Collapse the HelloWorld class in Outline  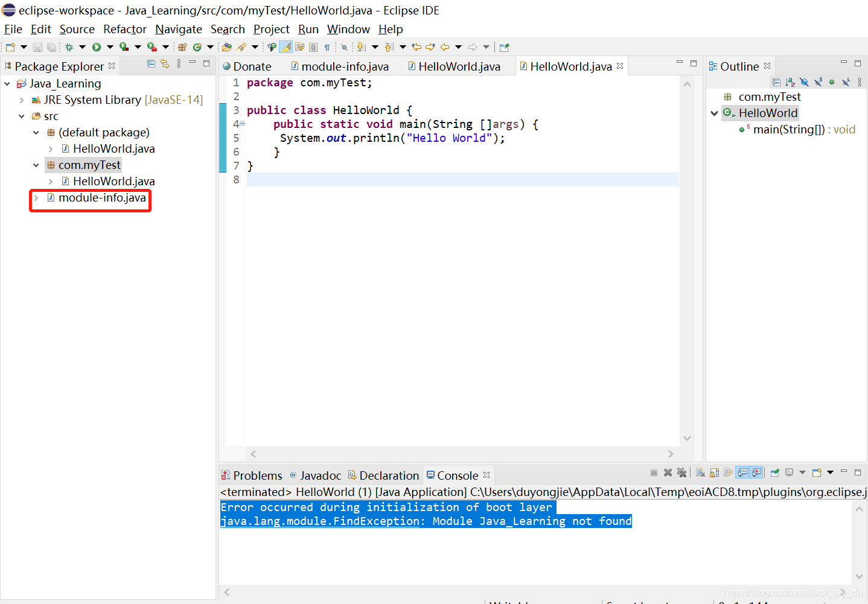point(715,113)
